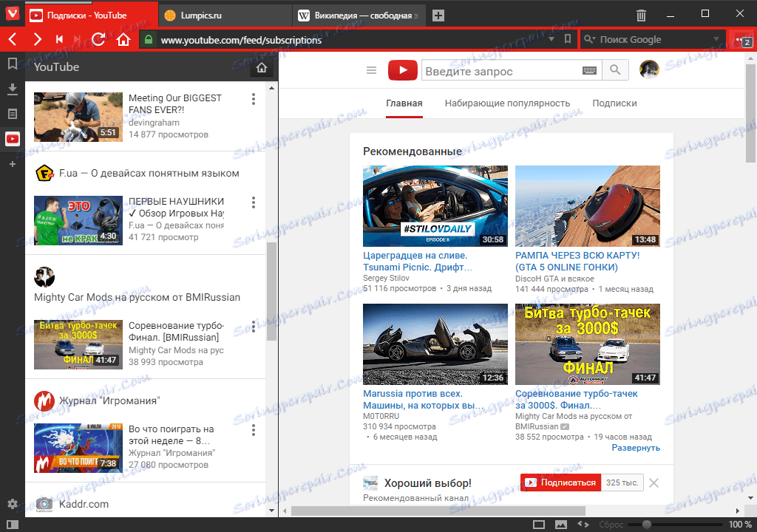Screen dimensions: 757x532
Task: Open options for ПЕРВЫЕ НАУШНИКИ video
Action: [x=254, y=202]
